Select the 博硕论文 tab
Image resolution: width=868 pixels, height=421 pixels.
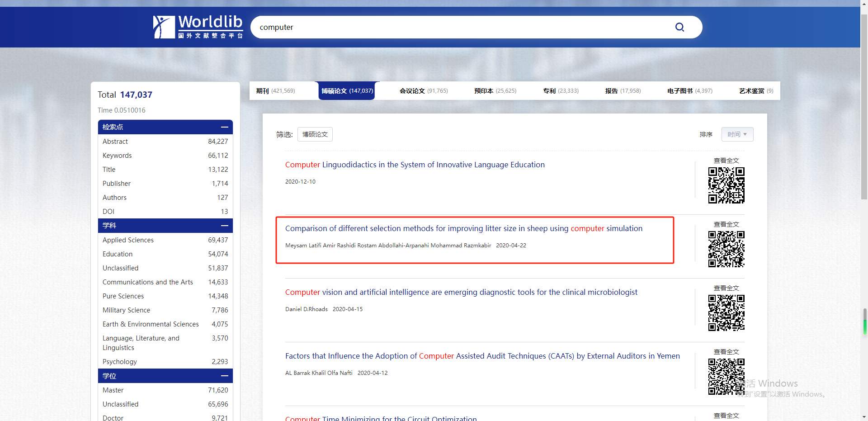coord(347,91)
